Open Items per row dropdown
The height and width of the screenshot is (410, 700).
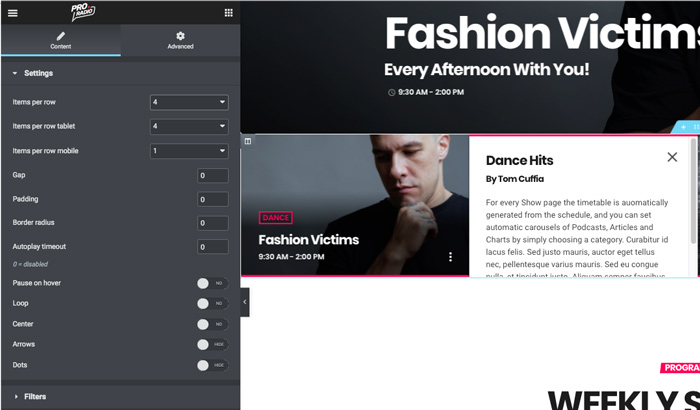[x=189, y=102]
